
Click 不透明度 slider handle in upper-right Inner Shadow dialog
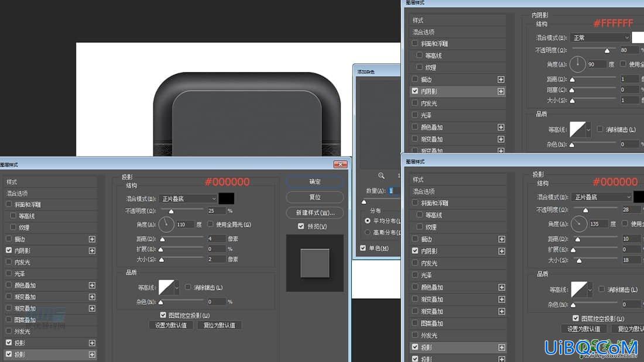[x=607, y=50]
